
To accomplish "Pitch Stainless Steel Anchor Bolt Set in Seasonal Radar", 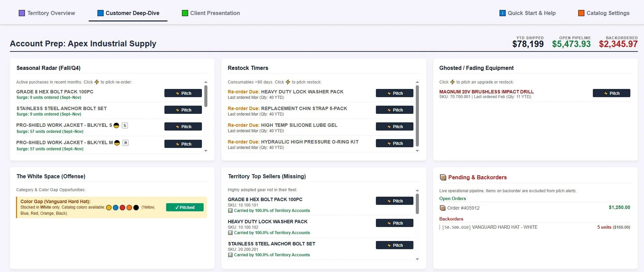I will pyautogui.click(x=183, y=110).
